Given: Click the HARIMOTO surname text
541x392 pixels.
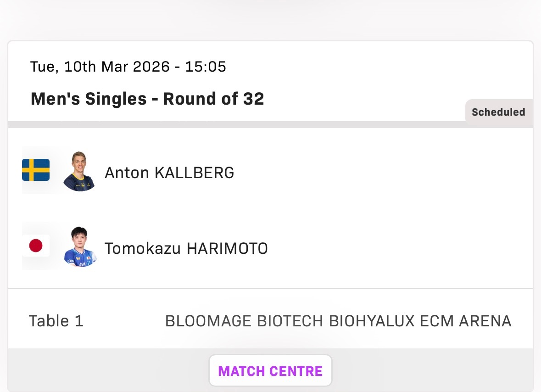Looking at the screenshot, I should pos(227,249).
